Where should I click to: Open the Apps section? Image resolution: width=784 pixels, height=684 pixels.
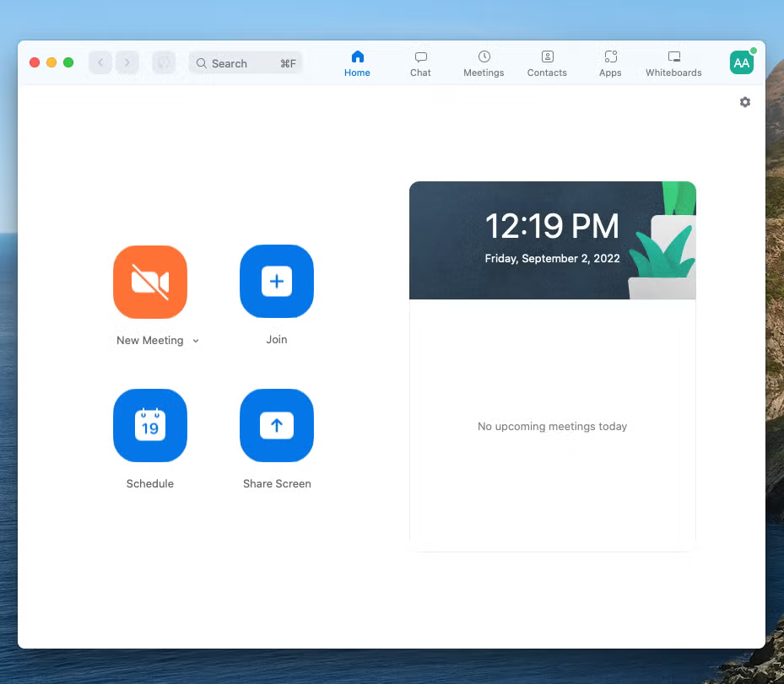[x=610, y=63]
